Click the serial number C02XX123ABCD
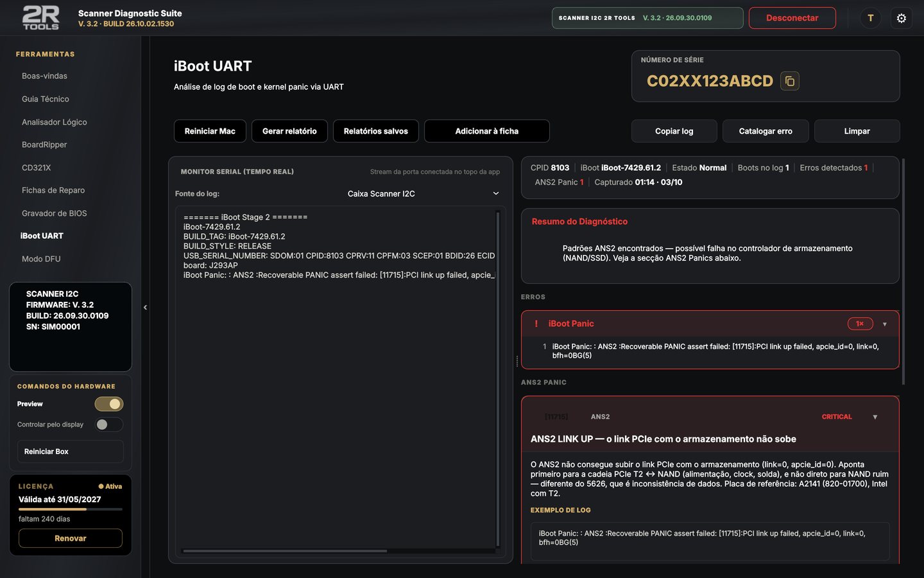Screen dimensions: 924x578 [710, 81]
